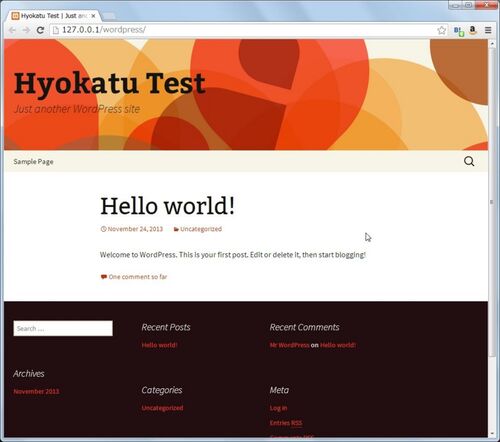Open Hello world! in Recent Comments
The height and width of the screenshot is (442, 500).
[x=338, y=345]
